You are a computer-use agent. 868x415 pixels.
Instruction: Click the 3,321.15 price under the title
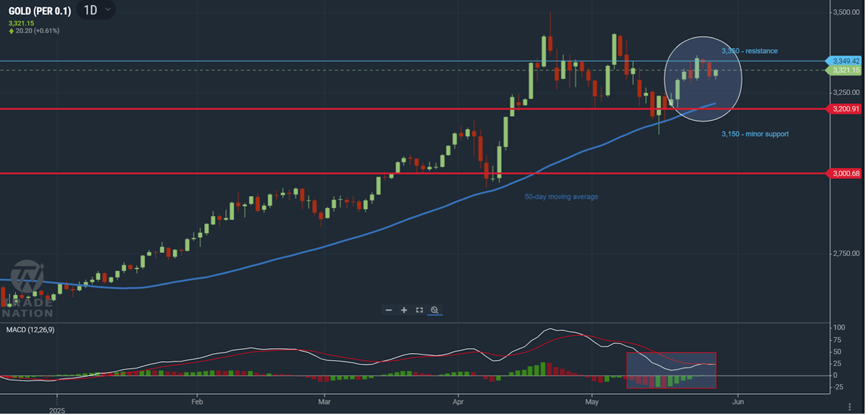[x=21, y=23]
